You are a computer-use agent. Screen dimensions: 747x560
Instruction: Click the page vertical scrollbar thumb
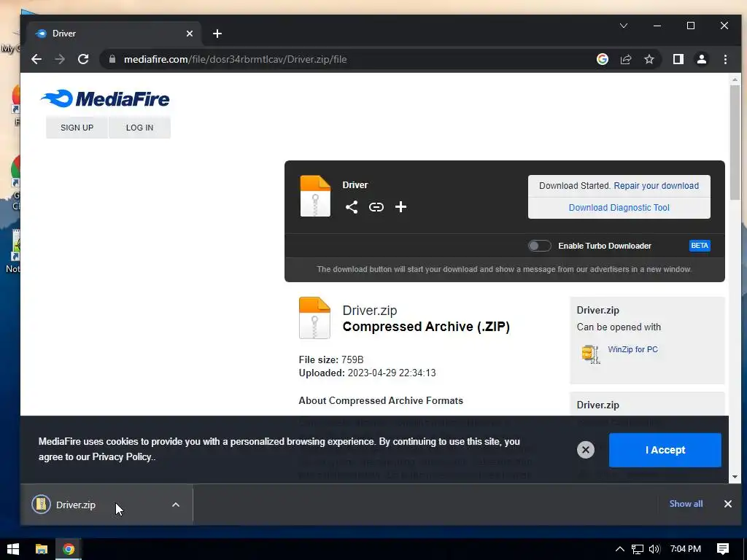[735, 143]
